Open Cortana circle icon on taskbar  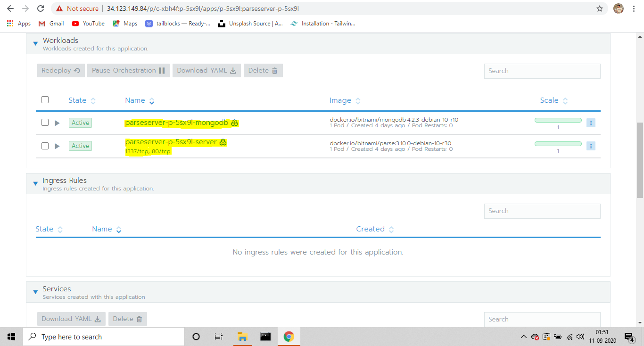196,337
